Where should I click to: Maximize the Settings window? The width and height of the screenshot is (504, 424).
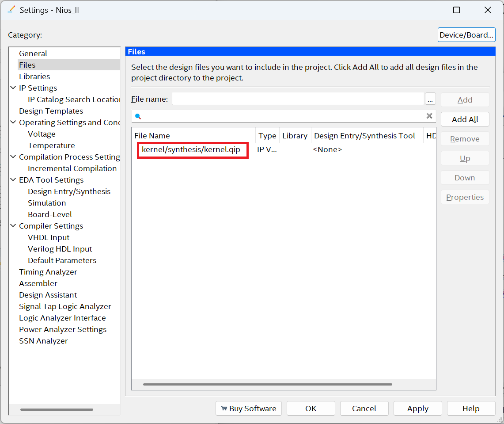point(456,10)
